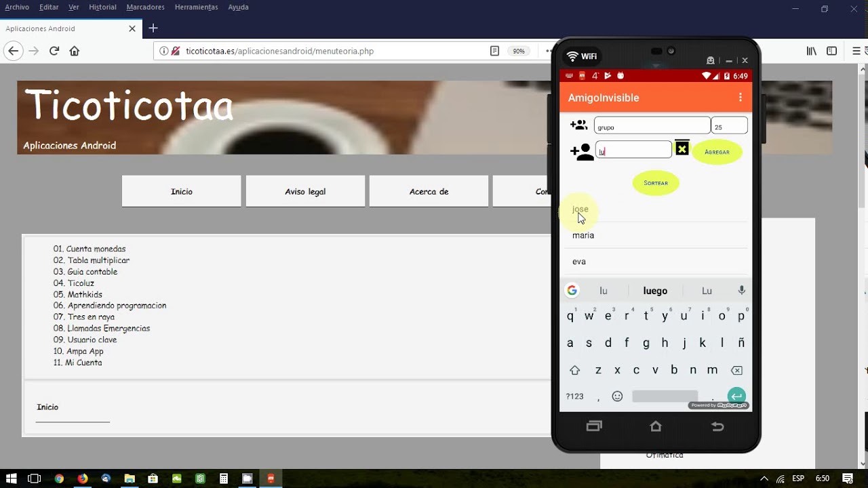Image resolution: width=868 pixels, height=488 pixels.
Task: Open the 07. Tres en raya link
Action: click(x=91, y=317)
